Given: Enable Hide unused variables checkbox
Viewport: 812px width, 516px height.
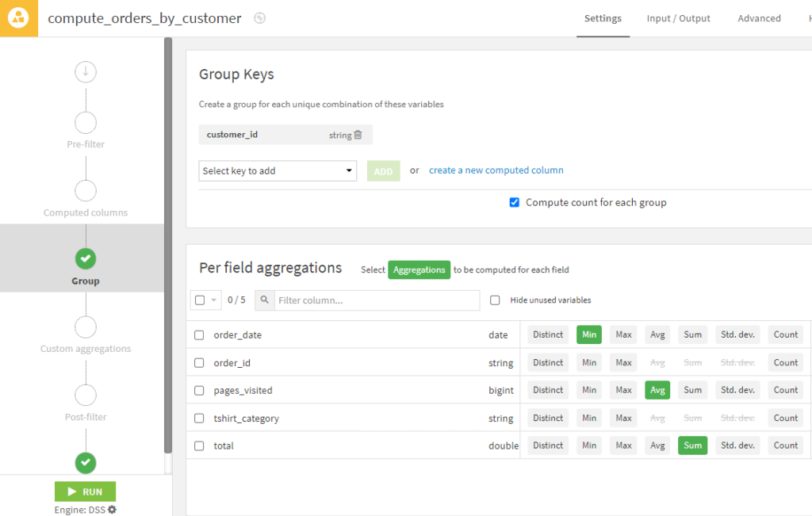Looking at the screenshot, I should (x=495, y=300).
